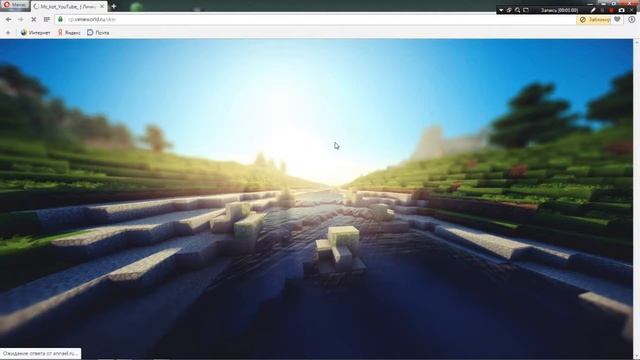This screenshot has height=360, width=640.
Task: Click the recorder target window icon
Action: [509, 10]
